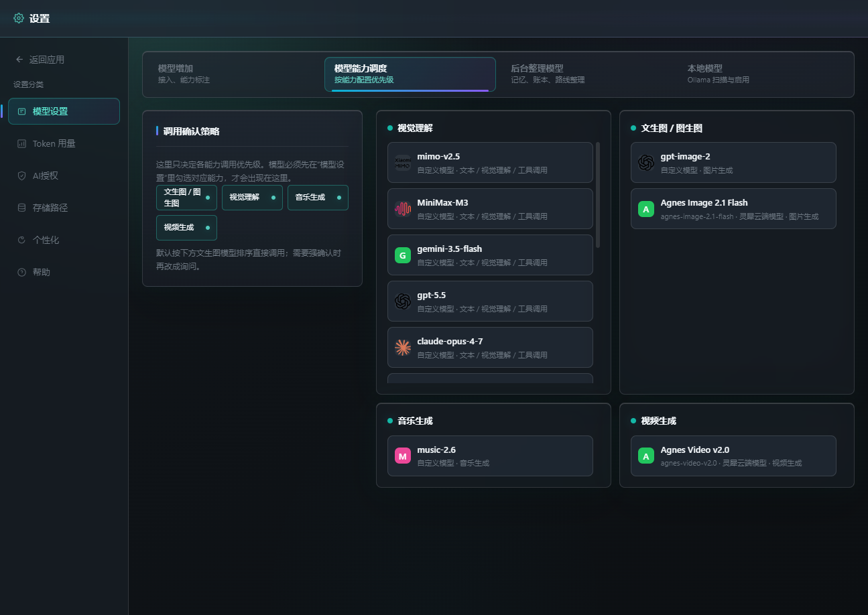
Task: Click the 帮助 question mark icon
Action: (21, 272)
